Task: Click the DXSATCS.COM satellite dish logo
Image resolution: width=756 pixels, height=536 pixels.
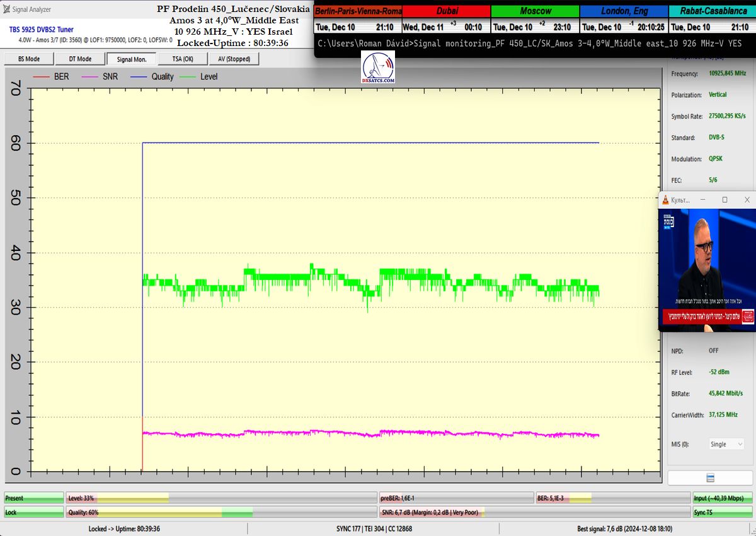Action: [378, 68]
